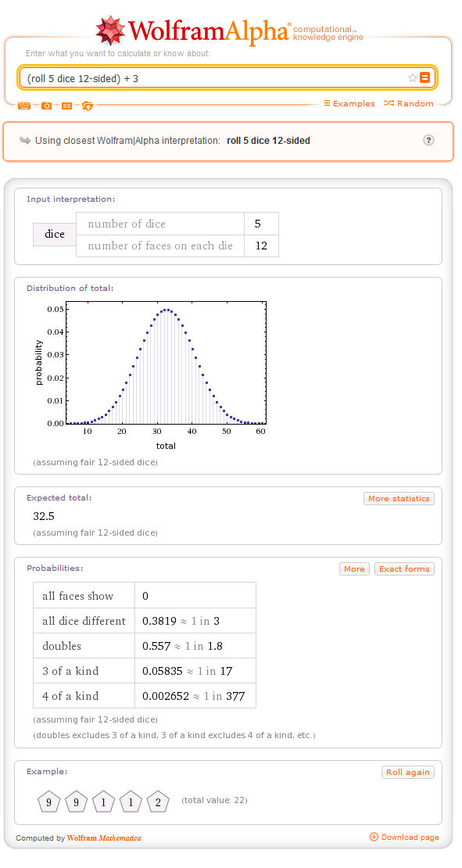Screen dimensions: 462x868
Task: Click the file upload icon
Action: (x=88, y=106)
